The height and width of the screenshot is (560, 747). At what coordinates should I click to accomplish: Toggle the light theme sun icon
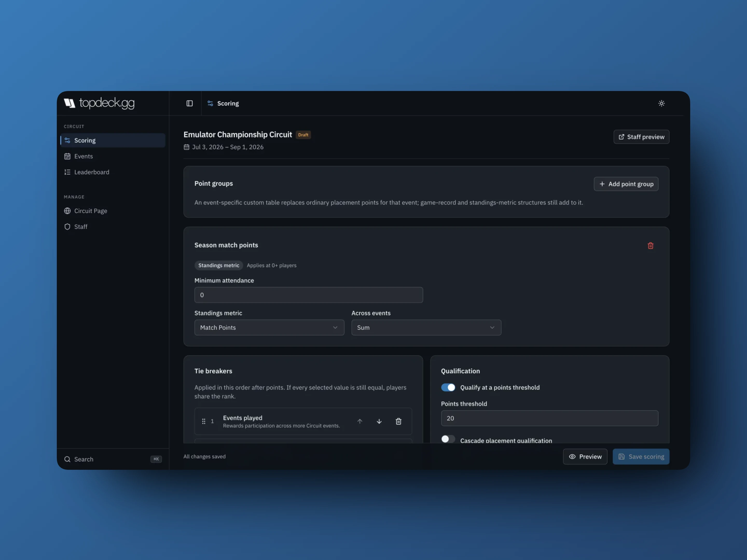coord(661,103)
